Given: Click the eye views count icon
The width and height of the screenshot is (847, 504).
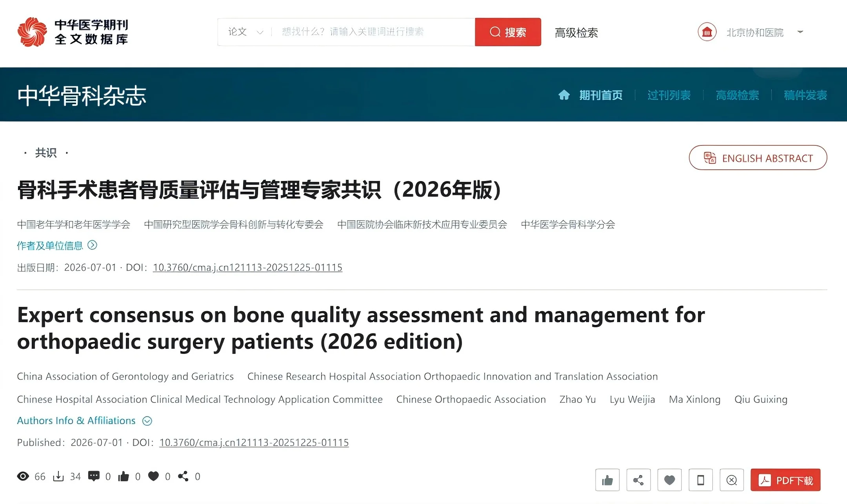Looking at the screenshot, I should (23, 476).
